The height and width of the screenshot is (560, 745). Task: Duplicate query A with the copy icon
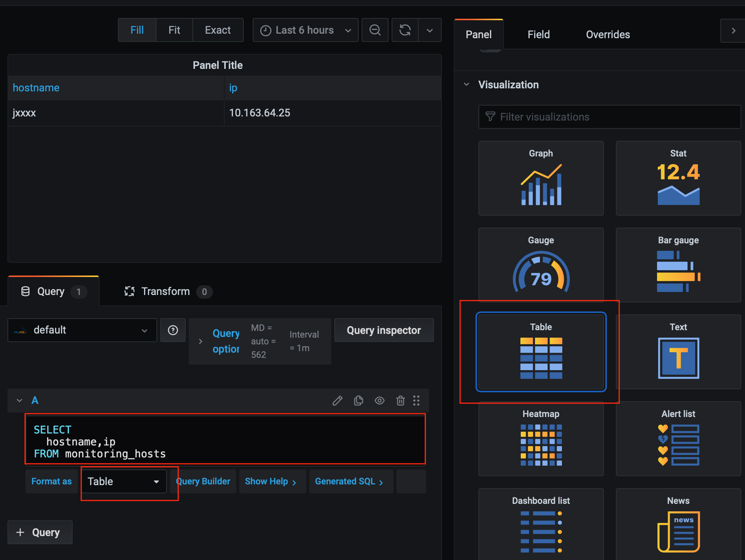point(358,401)
